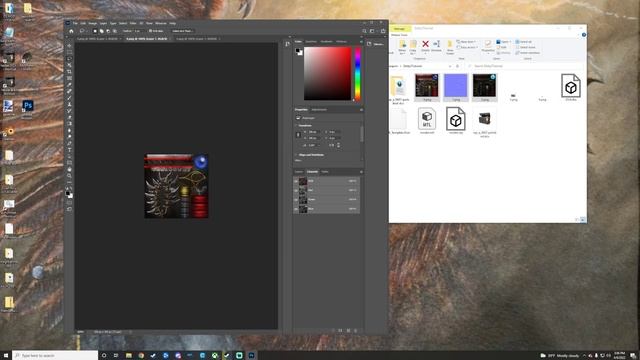This screenshot has height=360, width=640.
Task: Click Select none in Explorer ribbon
Action: coord(526,47)
